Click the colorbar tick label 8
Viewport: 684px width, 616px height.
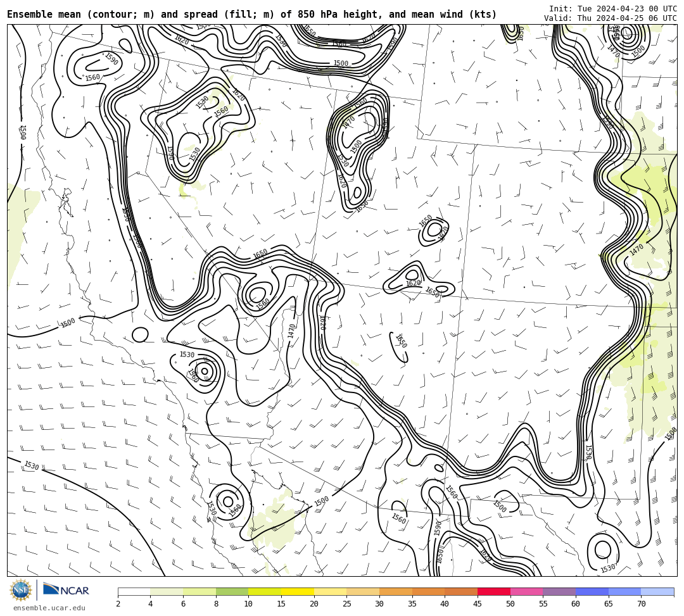pyautogui.click(x=216, y=604)
